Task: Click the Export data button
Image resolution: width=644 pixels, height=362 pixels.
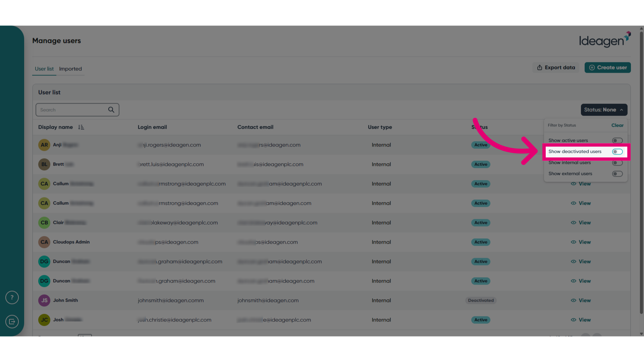Action: (x=556, y=67)
